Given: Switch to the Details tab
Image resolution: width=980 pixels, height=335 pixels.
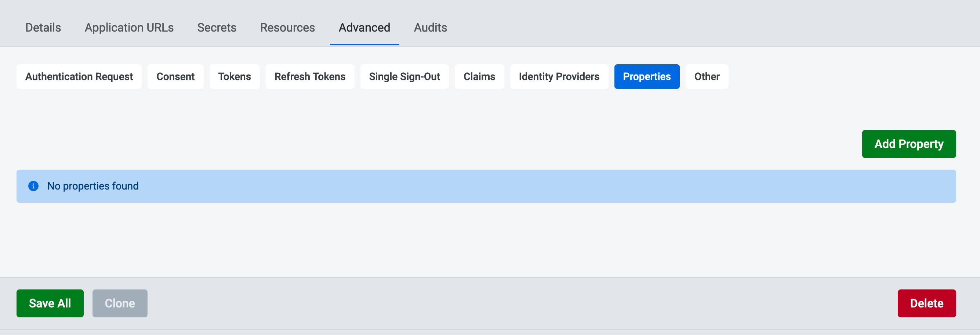Looking at the screenshot, I should [x=43, y=28].
